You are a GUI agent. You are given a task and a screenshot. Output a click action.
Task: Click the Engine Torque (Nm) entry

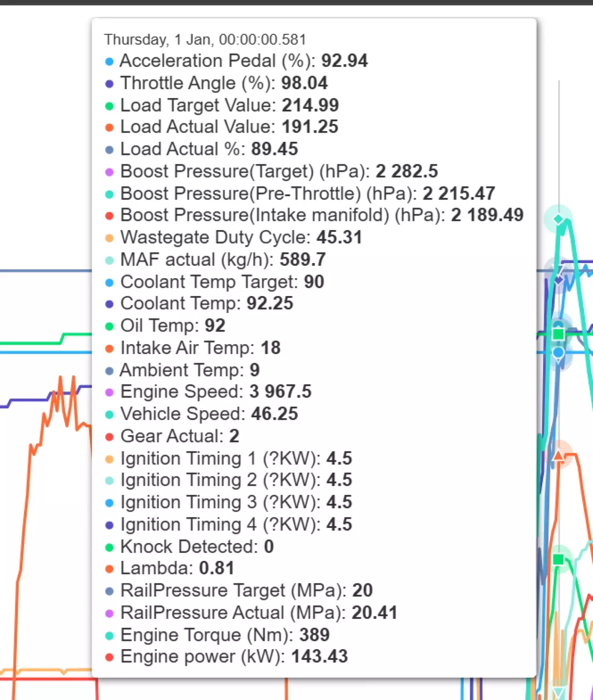coord(224,635)
